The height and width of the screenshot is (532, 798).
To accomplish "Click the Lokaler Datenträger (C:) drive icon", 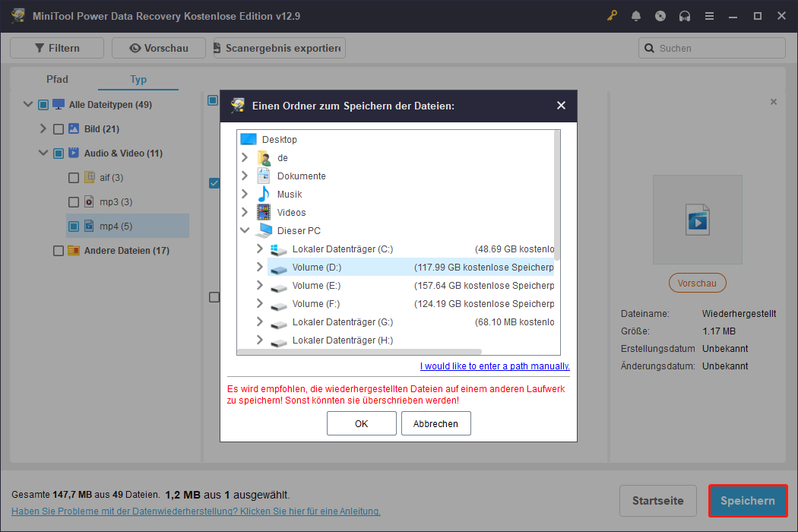I will pyautogui.click(x=278, y=249).
